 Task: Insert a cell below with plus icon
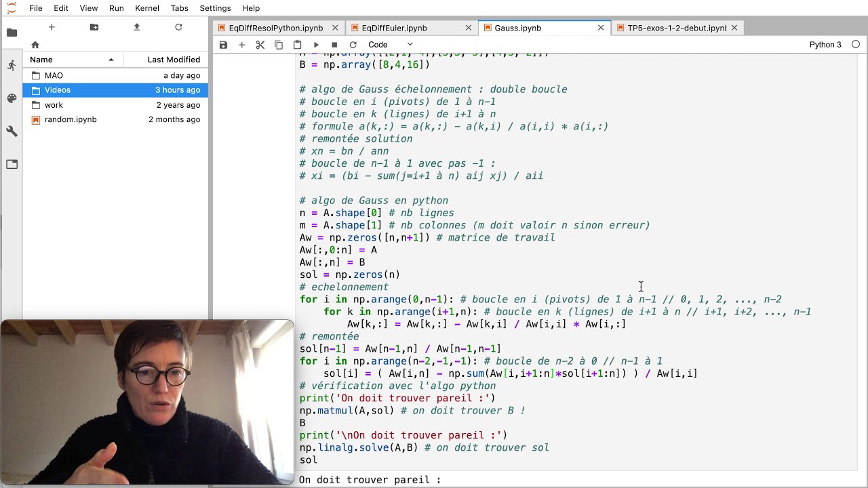pyautogui.click(x=241, y=45)
